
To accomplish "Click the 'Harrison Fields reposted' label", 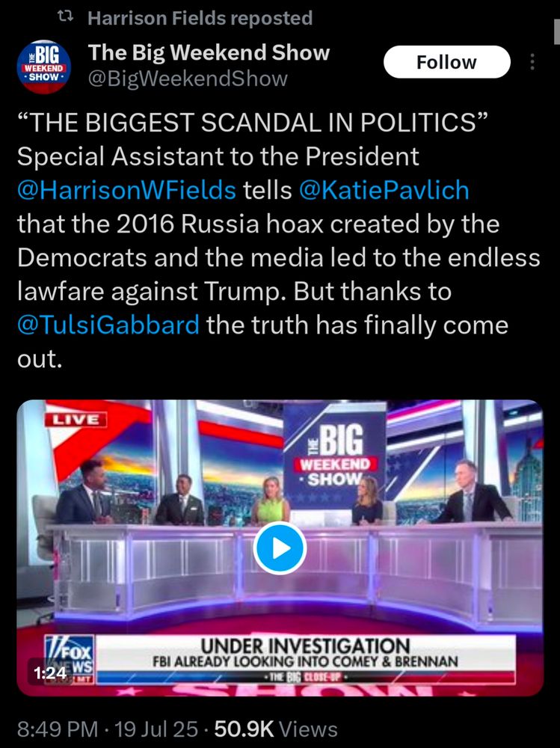I will coord(200,18).
